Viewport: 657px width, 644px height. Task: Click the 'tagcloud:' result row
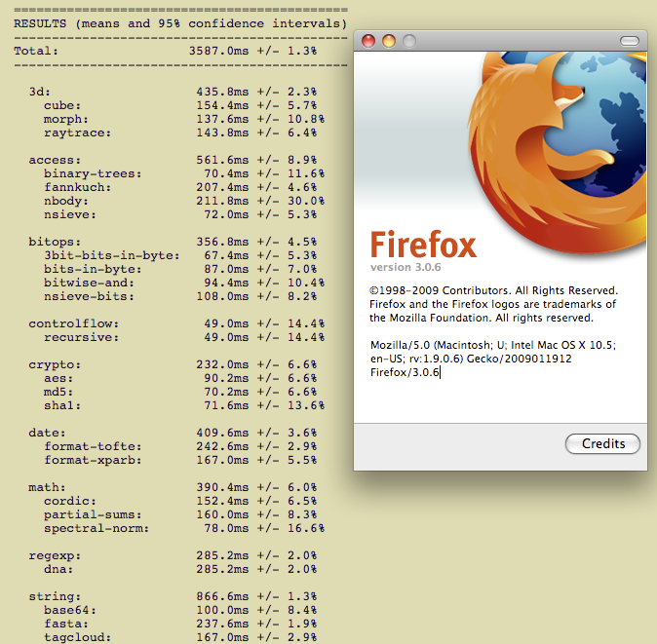tap(180, 637)
